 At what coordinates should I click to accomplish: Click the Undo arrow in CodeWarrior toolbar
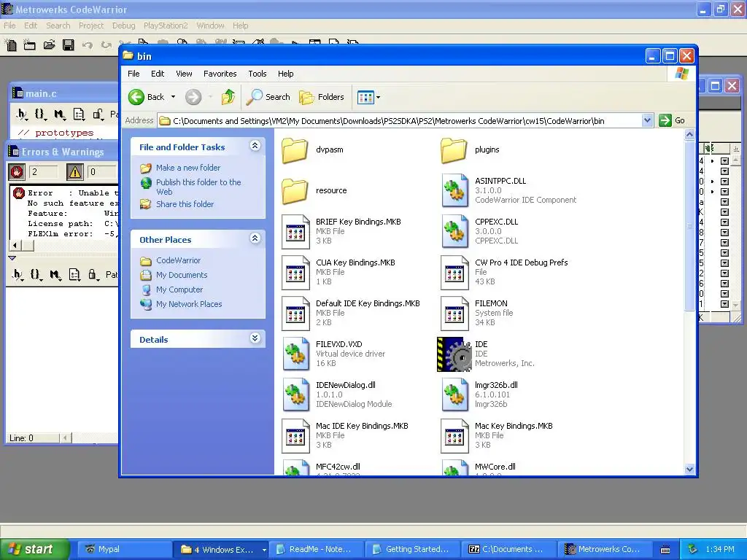click(88, 45)
